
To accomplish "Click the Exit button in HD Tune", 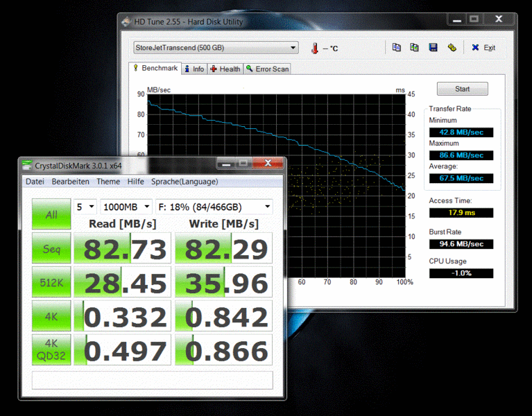I will point(484,48).
